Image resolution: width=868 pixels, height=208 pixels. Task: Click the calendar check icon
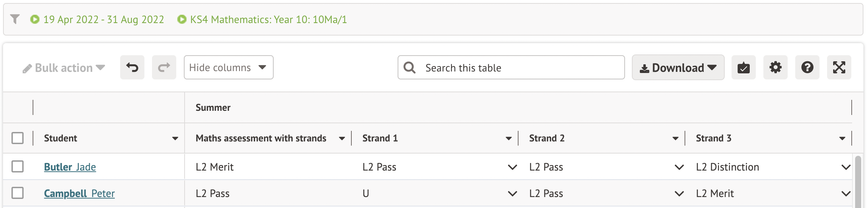(743, 68)
